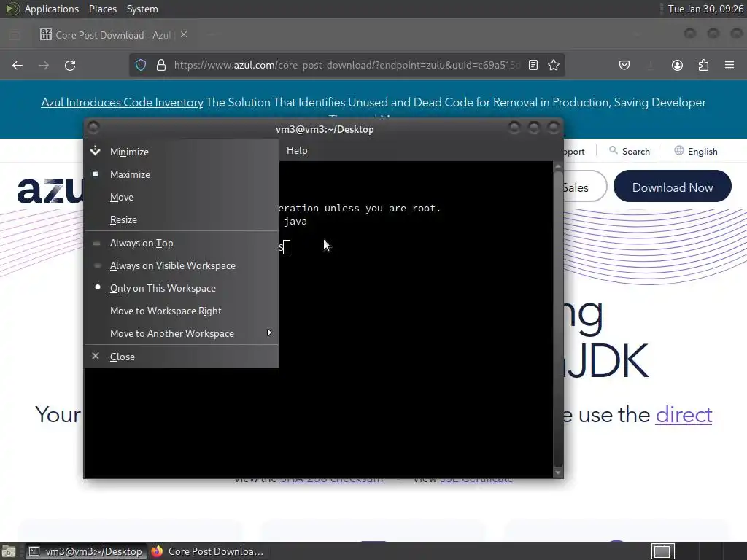
Task: Bookmark this page with the star icon
Action: tap(554, 65)
